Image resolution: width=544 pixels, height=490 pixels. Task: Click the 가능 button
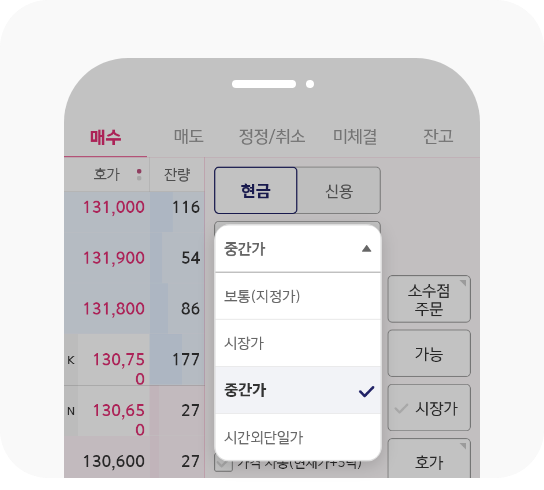pyautogui.click(x=429, y=354)
